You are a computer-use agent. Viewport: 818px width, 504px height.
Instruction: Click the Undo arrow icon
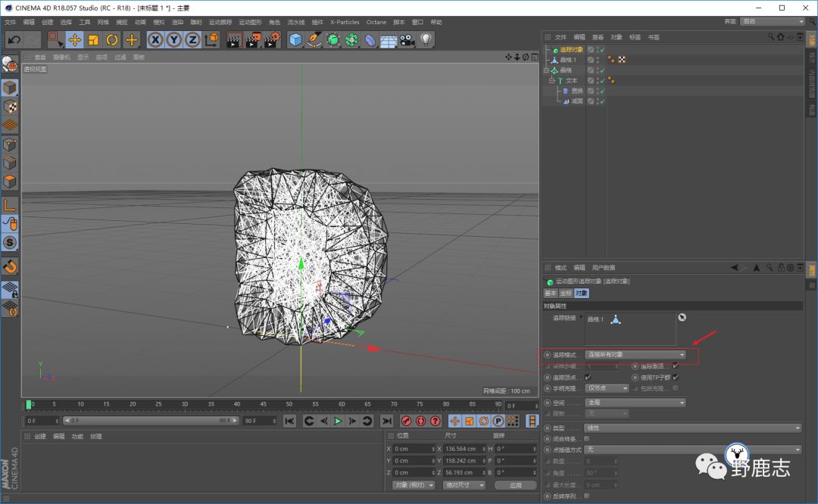tap(14, 40)
